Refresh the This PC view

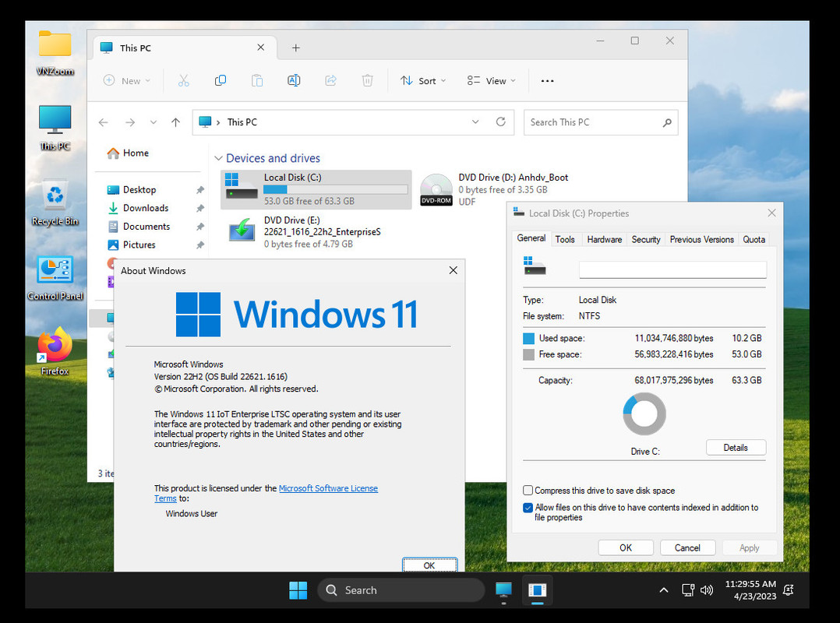pos(501,122)
